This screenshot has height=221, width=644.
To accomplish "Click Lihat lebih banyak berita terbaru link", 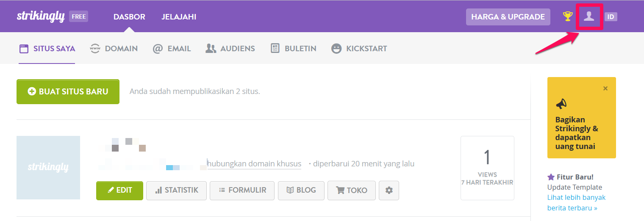I will click(576, 203).
